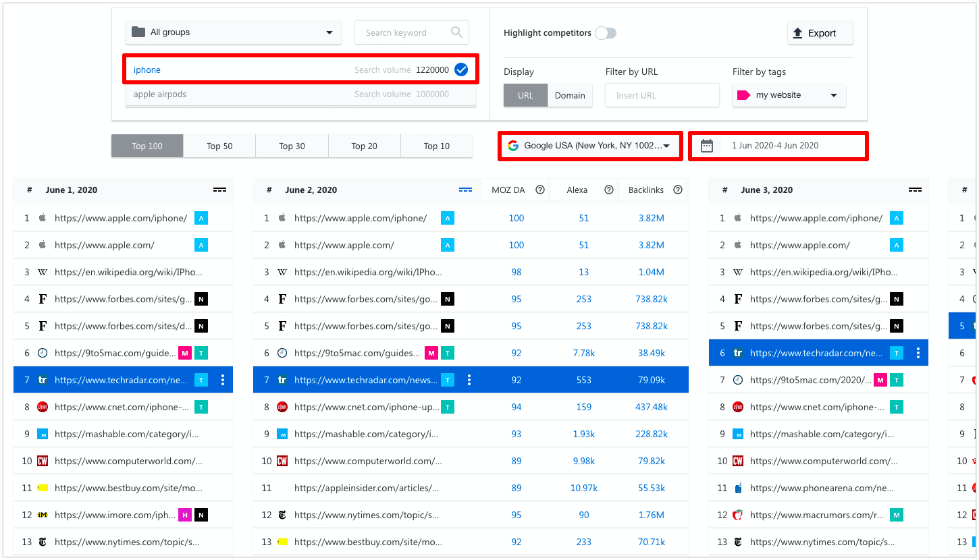Click Backlinks value 1.76M for nytimes
This screenshot has height=560, width=979.
point(652,515)
